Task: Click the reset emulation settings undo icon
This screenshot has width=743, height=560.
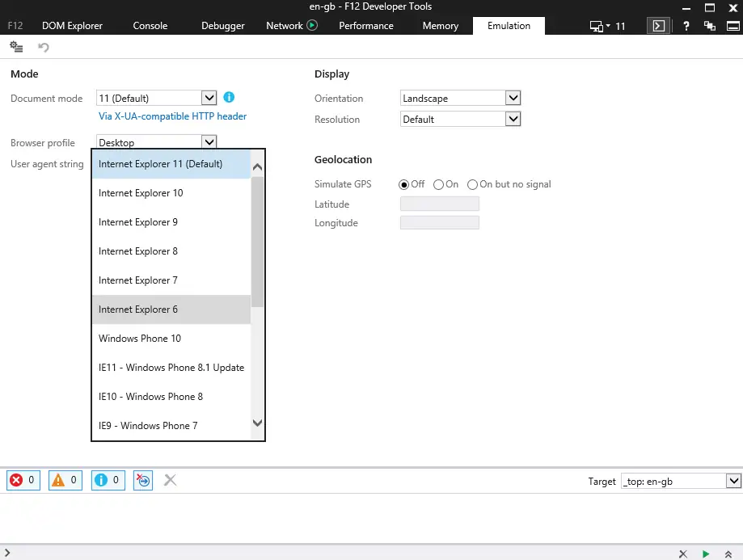Action: 44,47
